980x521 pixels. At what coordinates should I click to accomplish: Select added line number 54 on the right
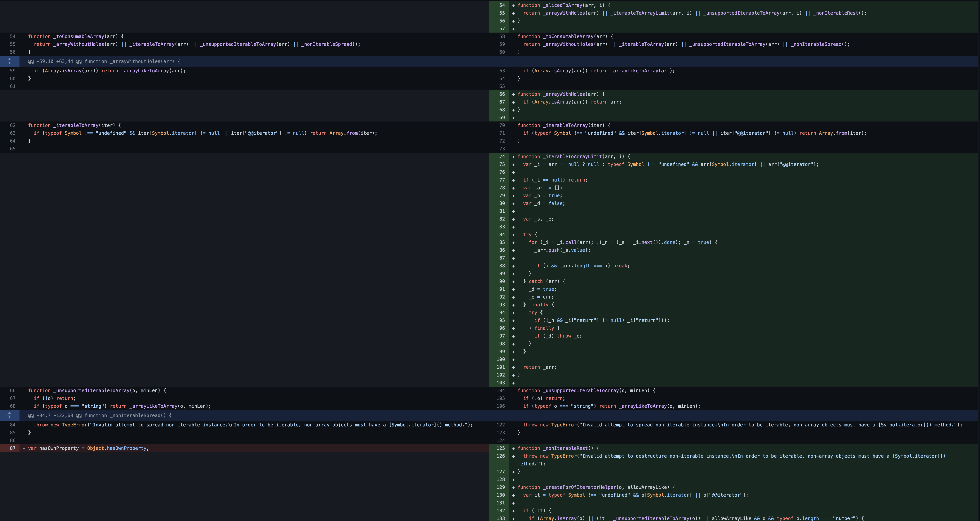click(502, 5)
